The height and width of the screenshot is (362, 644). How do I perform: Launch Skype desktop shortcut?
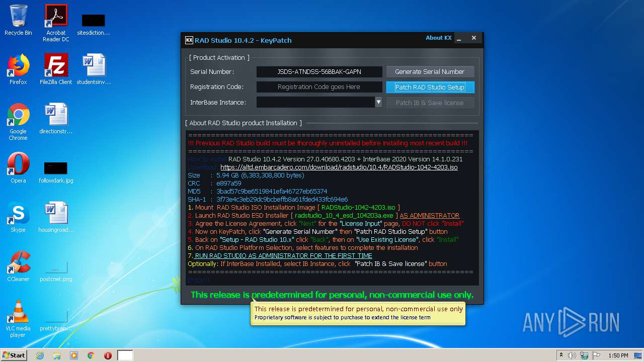click(x=18, y=217)
